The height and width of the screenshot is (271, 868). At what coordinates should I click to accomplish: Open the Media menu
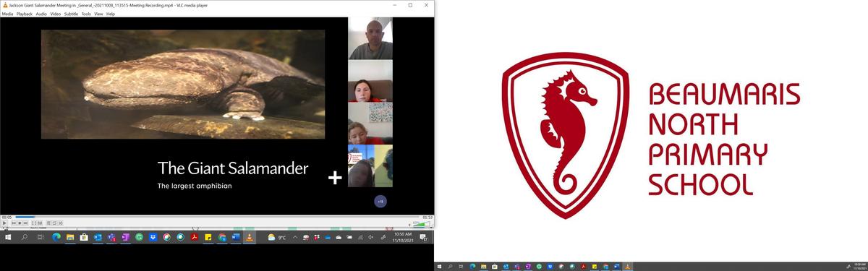click(7, 14)
